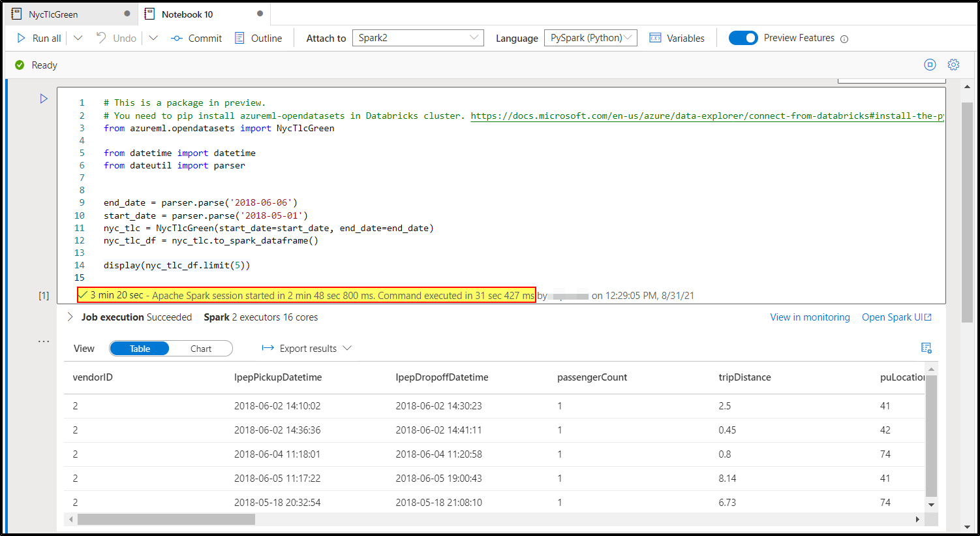Open the Attach to Spark2 dropdown

point(418,38)
